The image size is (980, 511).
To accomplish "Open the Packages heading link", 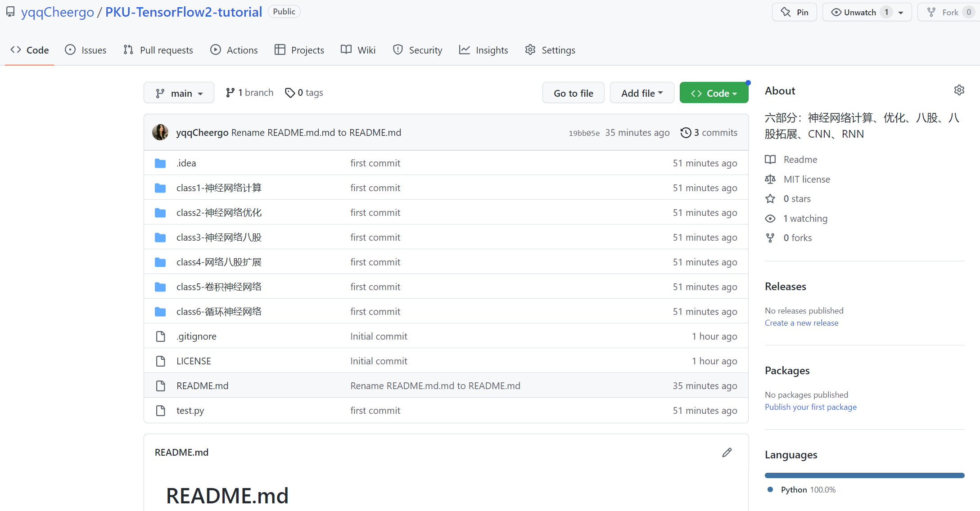I will [787, 371].
